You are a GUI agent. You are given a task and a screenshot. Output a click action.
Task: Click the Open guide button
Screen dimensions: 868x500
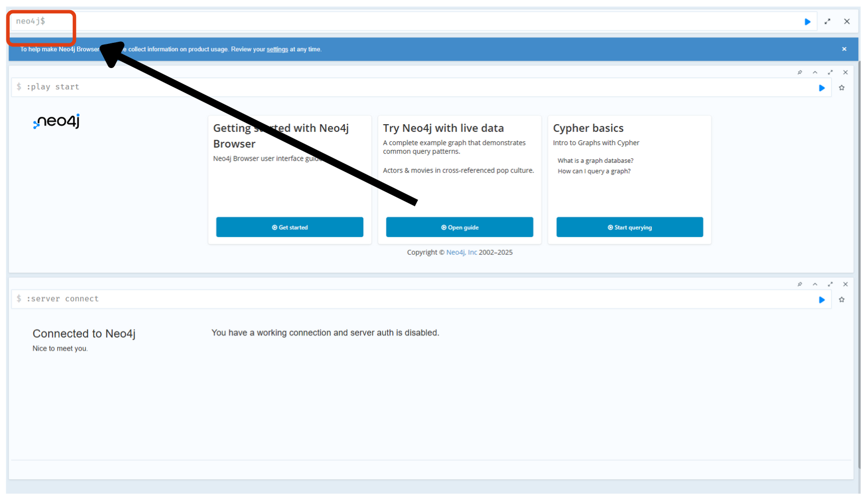click(x=459, y=227)
